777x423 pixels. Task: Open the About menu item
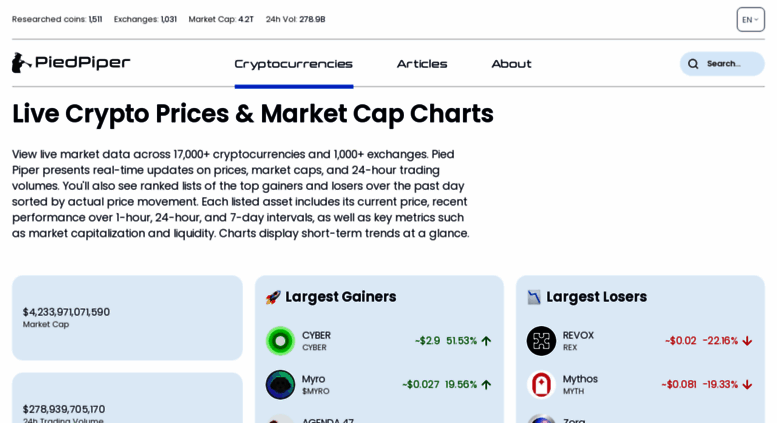[x=511, y=64]
